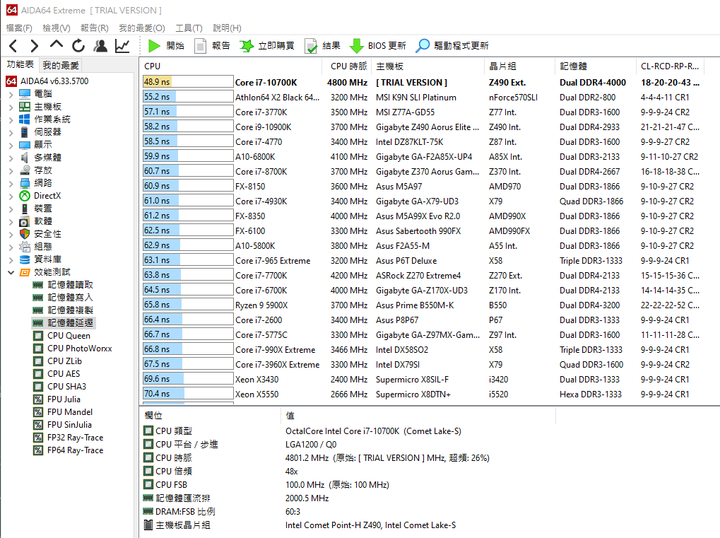Sort by the CPU clock (CPU 時脈) column header
Viewport: 720px width, 538px height.
(x=348, y=66)
